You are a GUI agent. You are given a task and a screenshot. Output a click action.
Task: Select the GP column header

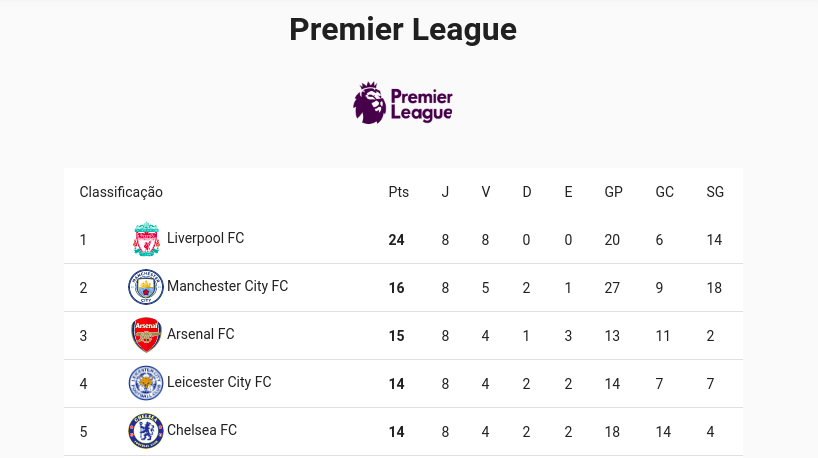(x=614, y=192)
